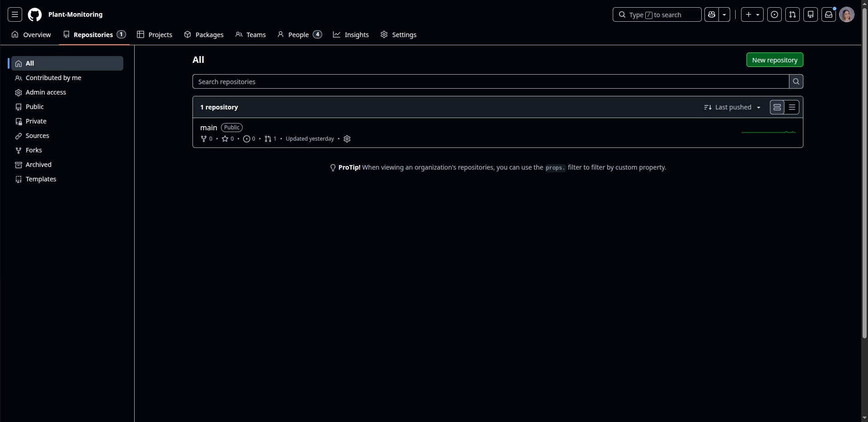Open the Pull requests icon in header
Screen dimensions: 868x422
click(793, 14)
